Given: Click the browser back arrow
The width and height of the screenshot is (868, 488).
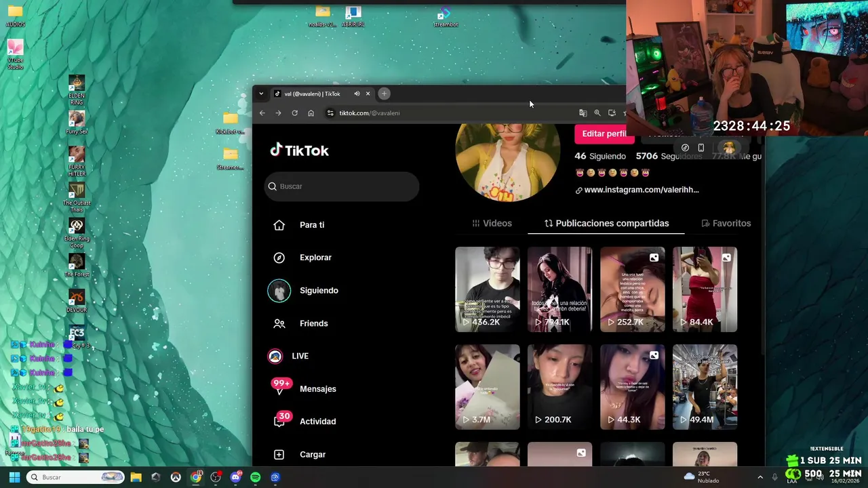Looking at the screenshot, I should pyautogui.click(x=262, y=113).
